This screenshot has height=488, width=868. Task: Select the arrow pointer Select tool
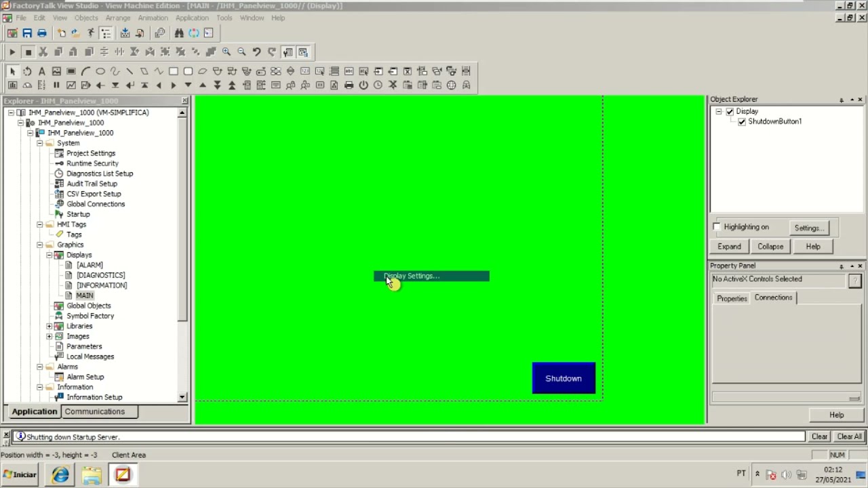click(12, 71)
